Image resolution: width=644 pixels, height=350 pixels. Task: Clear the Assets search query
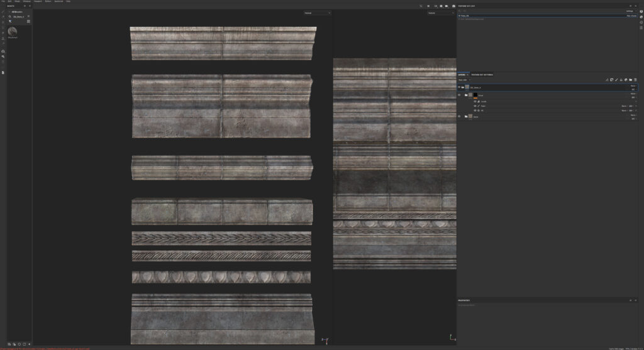tap(28, 16)
